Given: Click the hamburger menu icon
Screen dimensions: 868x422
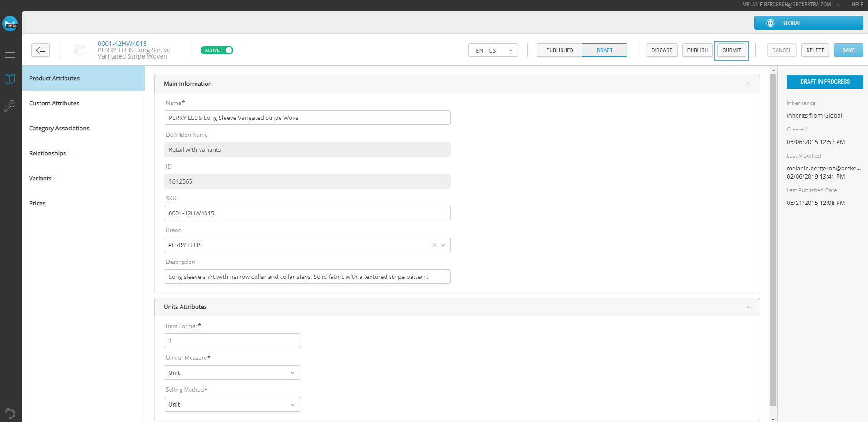Looking at the screenshot, I should tap(10, 55).
